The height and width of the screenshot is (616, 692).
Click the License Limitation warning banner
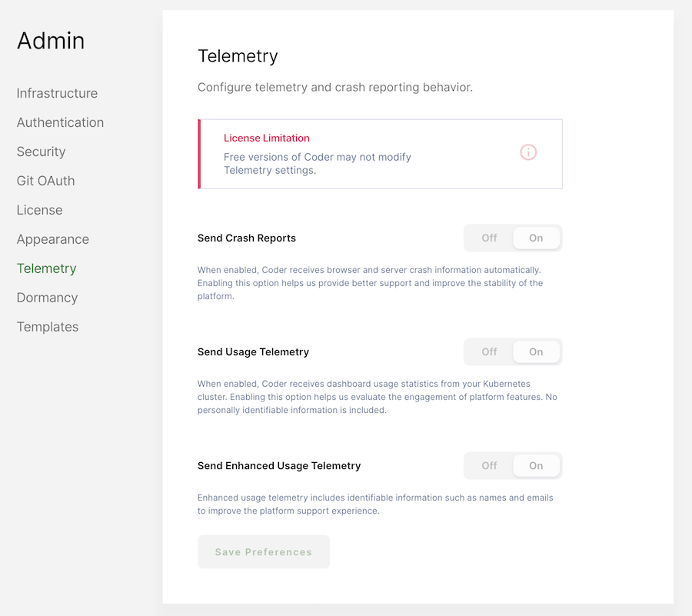pyautogui.click(x=380, y=153)
